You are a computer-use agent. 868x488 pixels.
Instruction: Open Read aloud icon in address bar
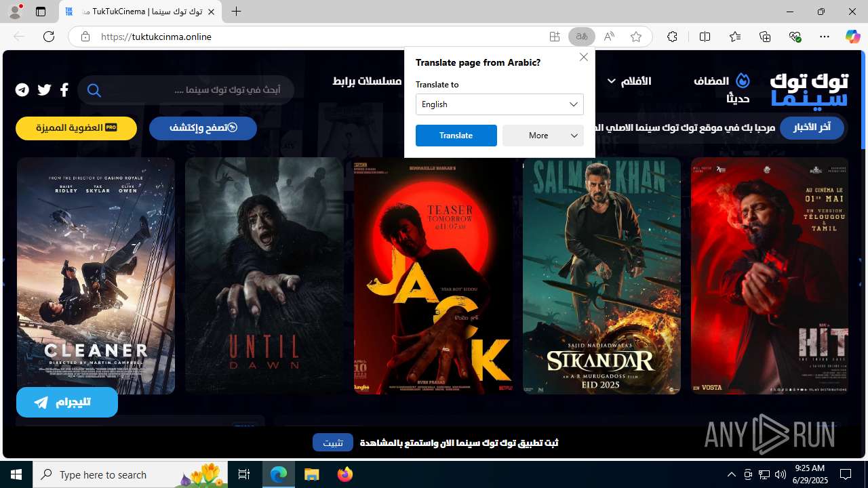click(609, 37)
